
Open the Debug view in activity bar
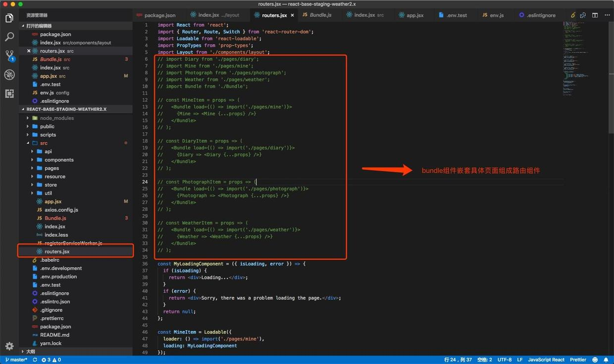point(9,75)
